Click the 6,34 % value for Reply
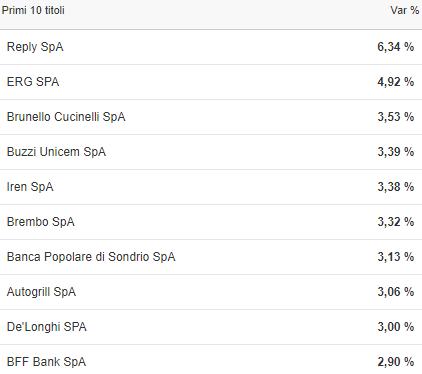Image resolution: width=422 pixels, height=374 pixels. click(396, 47)
